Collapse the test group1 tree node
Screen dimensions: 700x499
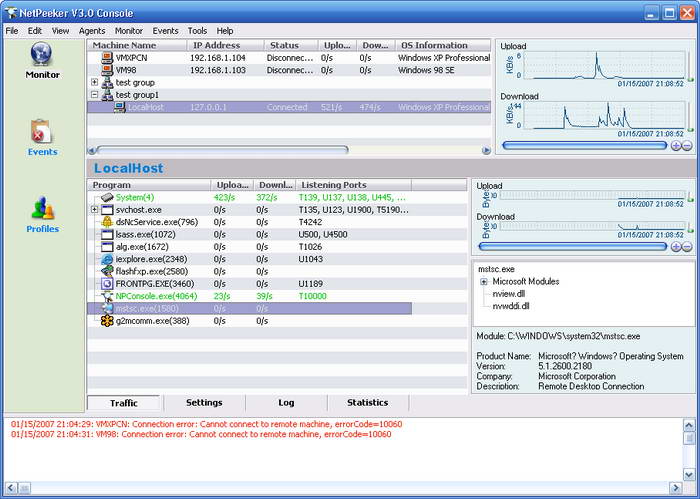[x=95, y=95]
